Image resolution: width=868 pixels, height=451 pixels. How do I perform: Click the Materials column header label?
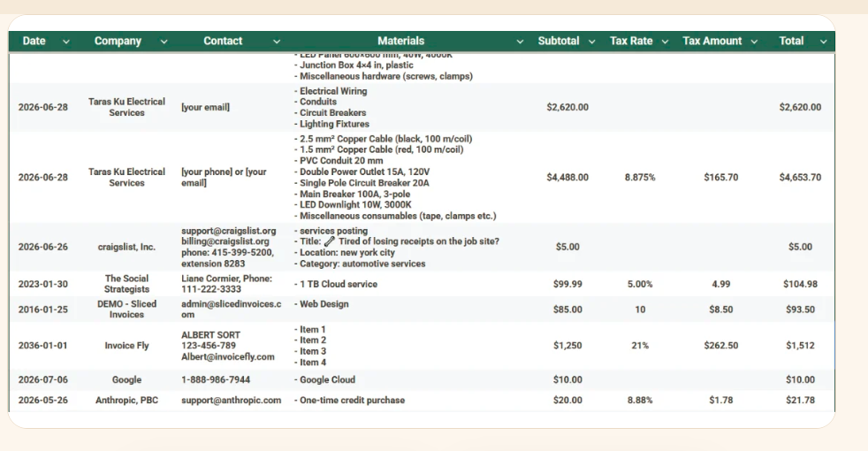tap(400, 41)
